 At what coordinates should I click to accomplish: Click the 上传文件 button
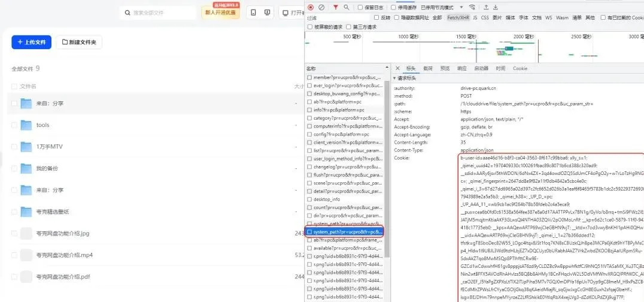(31, 42)
